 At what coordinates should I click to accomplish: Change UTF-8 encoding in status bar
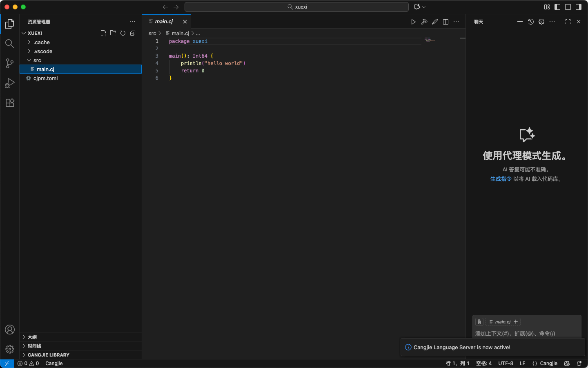click(506, 363)
